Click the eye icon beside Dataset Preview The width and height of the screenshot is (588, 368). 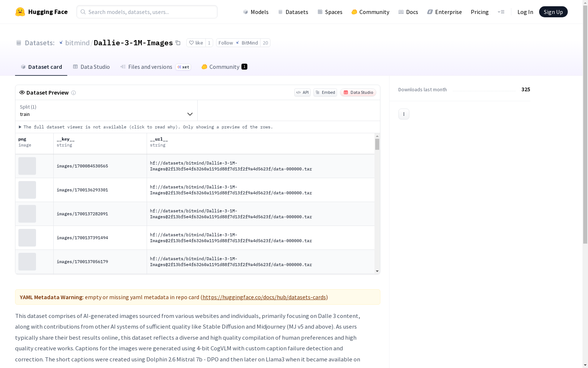click(22, 92)
